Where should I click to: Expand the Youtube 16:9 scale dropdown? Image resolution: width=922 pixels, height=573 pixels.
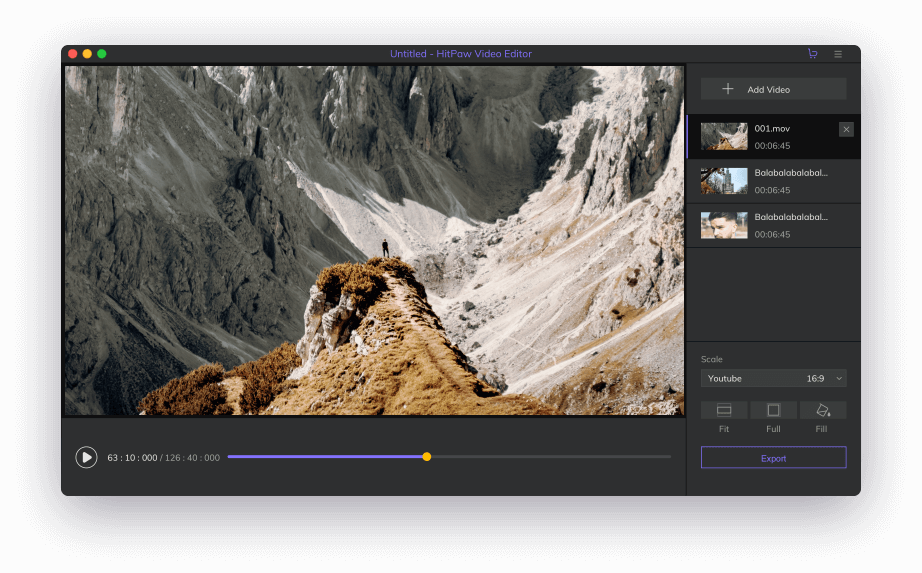pyautogui.click(x=773, y=379)
